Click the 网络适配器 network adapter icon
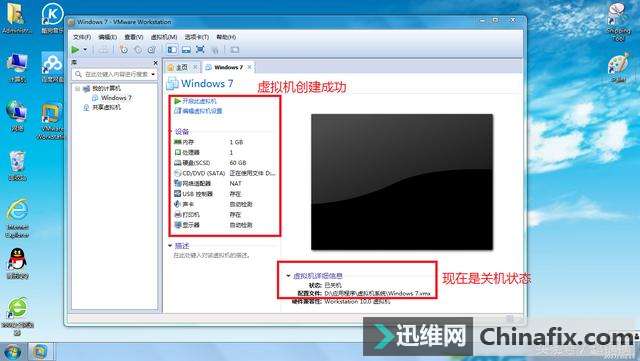The image size is (640, 361). coord(178,183)
